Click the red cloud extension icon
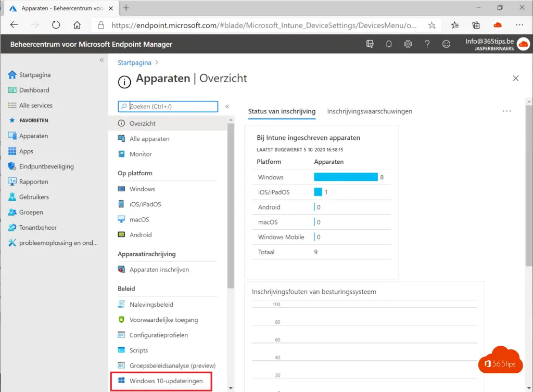Viewport: 533px width, 392px height. pos(497,25)
